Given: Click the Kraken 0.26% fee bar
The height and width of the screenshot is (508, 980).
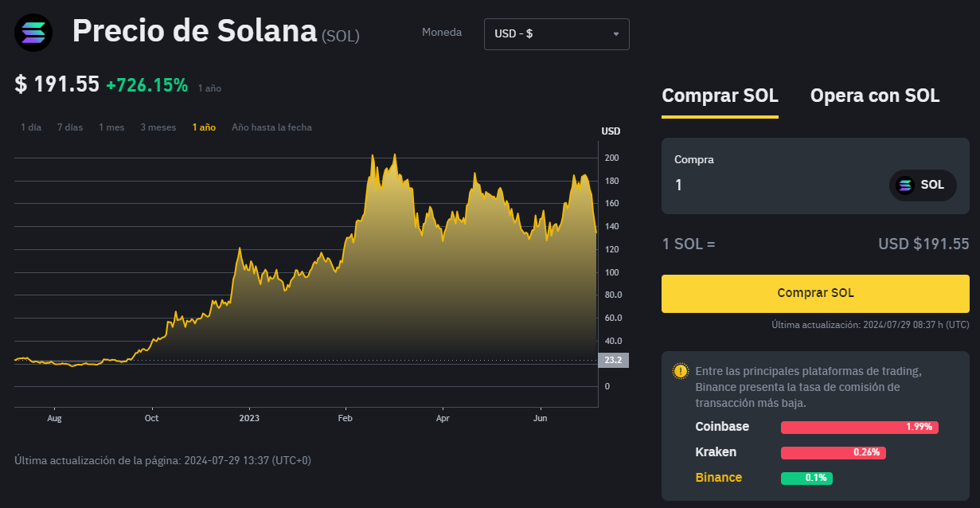Looking at the screenshot, I should click(834, 453).
